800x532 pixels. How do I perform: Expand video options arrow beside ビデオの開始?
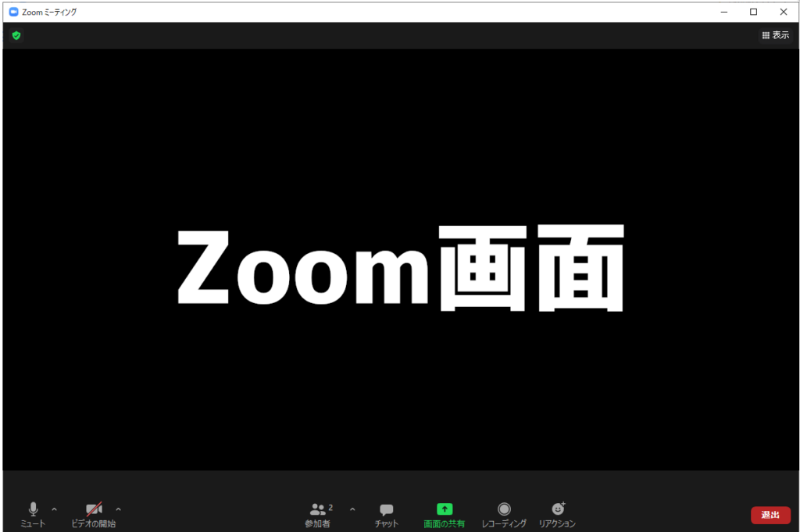tap(119, 509)
